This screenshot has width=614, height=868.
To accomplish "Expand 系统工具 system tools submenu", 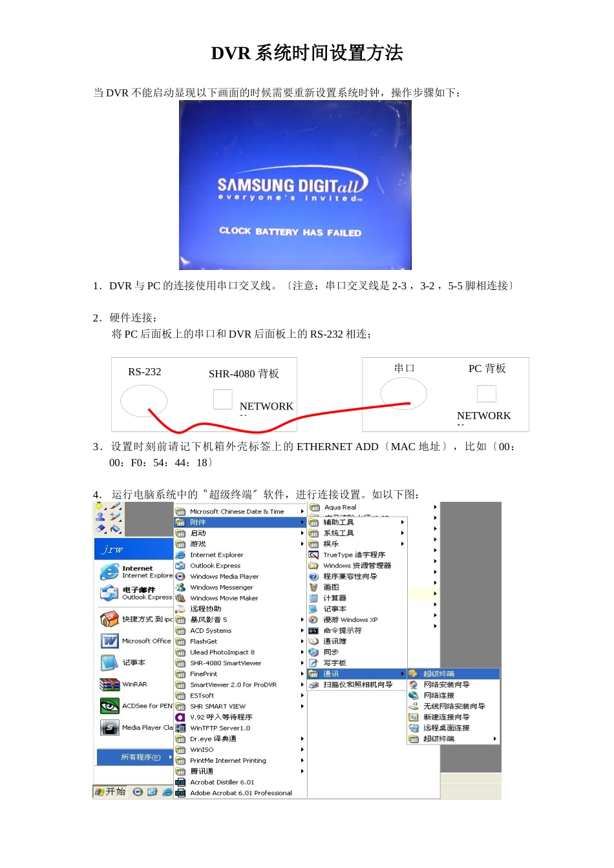I will point(357,533).
